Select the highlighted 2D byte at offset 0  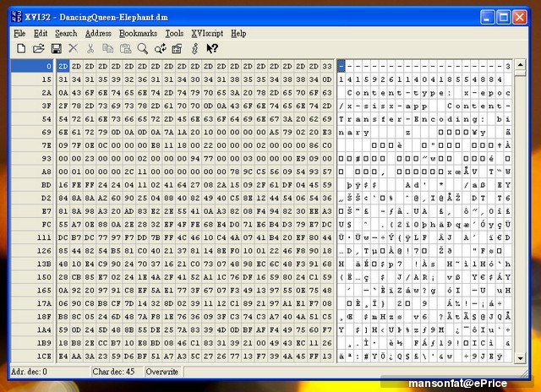63,66
